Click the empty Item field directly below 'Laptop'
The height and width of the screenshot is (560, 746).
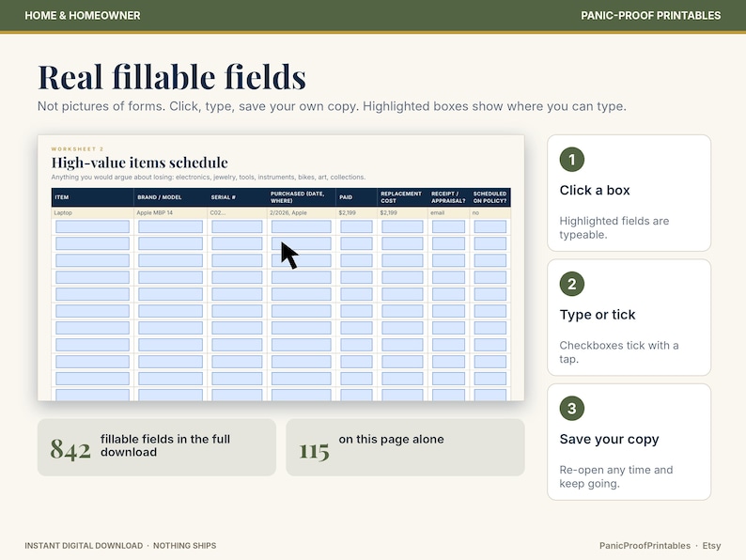92,226
